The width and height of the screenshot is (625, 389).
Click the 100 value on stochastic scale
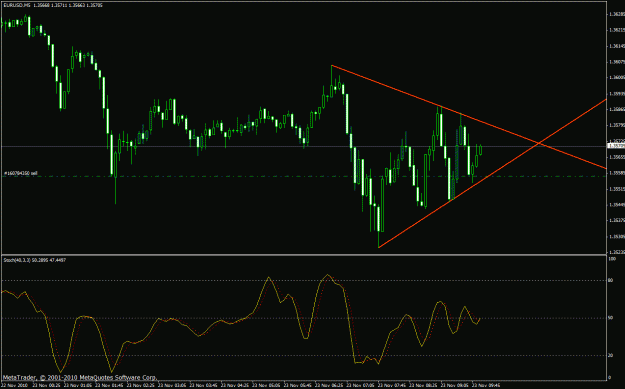click(611, 259)
